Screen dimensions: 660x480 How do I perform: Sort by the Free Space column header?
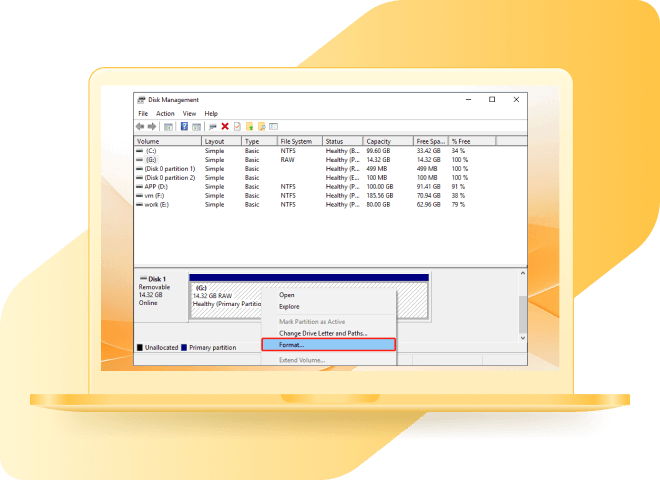[431, 141]
